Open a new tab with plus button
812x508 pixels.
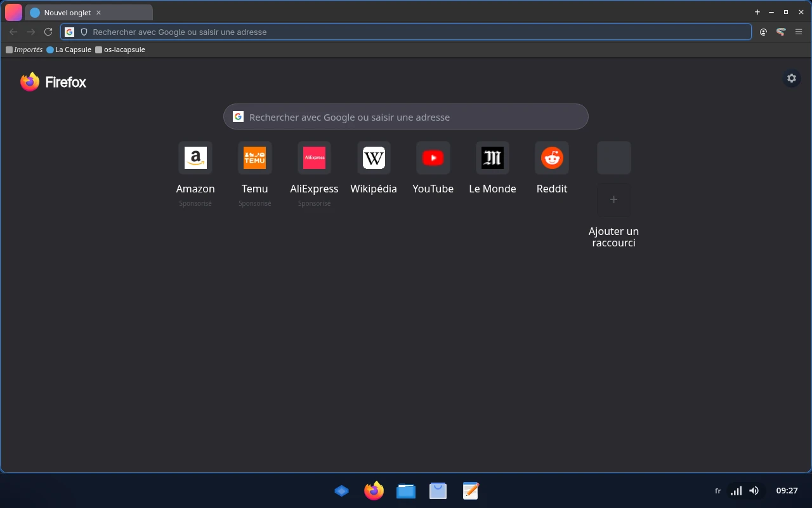point(757,12)
